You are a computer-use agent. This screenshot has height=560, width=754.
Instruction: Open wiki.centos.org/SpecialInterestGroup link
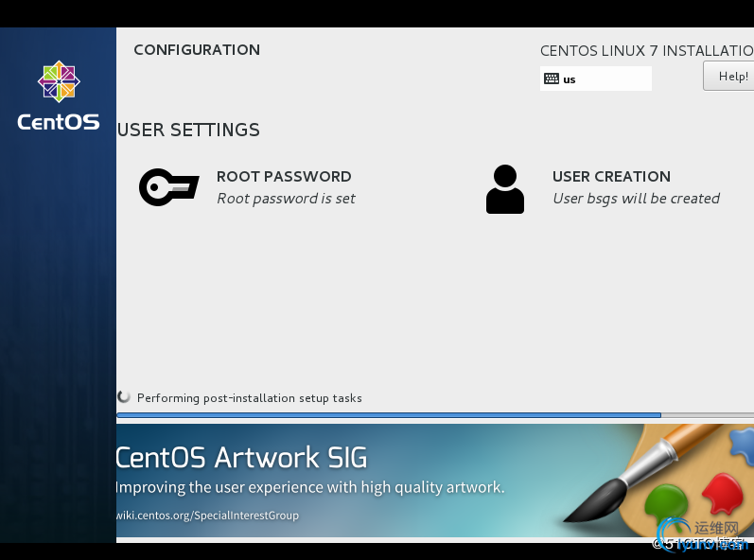tap(207, 516)
